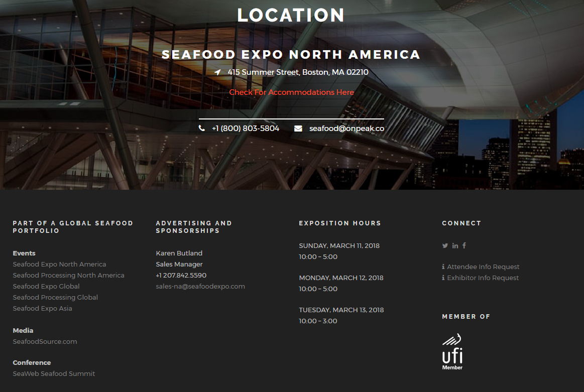Click the Advertising and Sponsorships heading
The width and height of the screenshot is (584, 392).
pos(194,227)
